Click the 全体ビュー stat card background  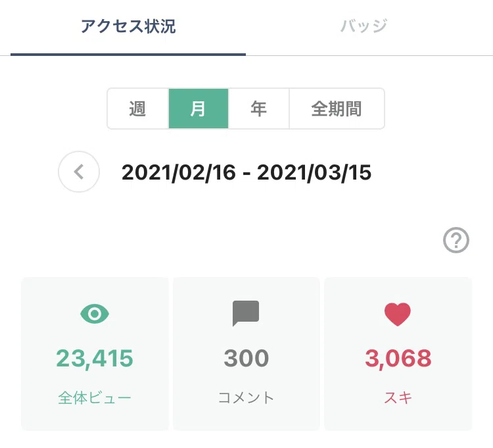click(95, 354)
